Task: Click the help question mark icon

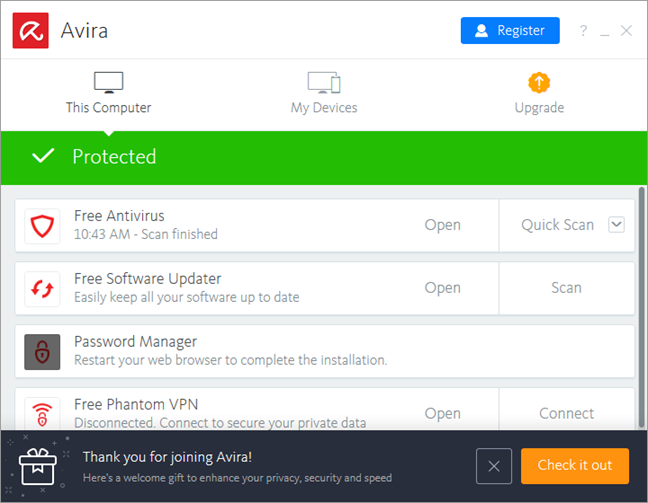Action: coord(583,30)
